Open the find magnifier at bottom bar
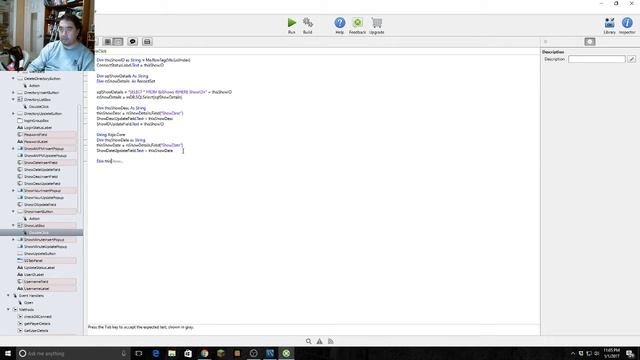The width and height of the screenshot is (640, 360). click(309, 341)
